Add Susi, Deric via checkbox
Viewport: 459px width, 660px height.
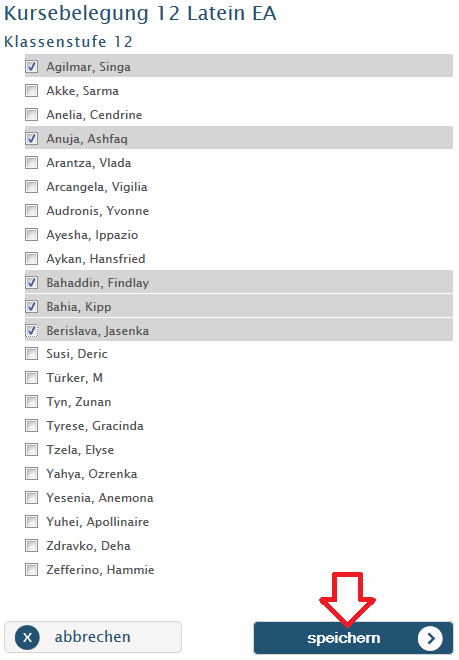coord(32,354)
